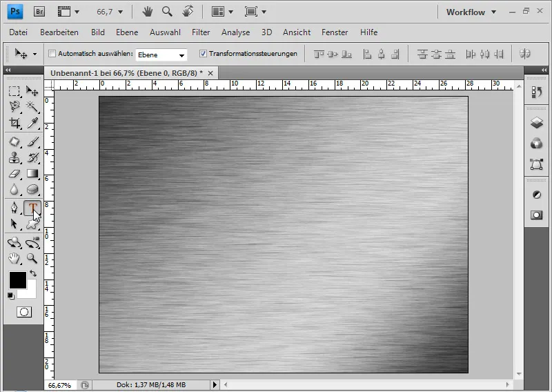The height and width of the screenshot is (392, 552).
Task: Open the Bearbeiten menu
Action: [59, 32]
